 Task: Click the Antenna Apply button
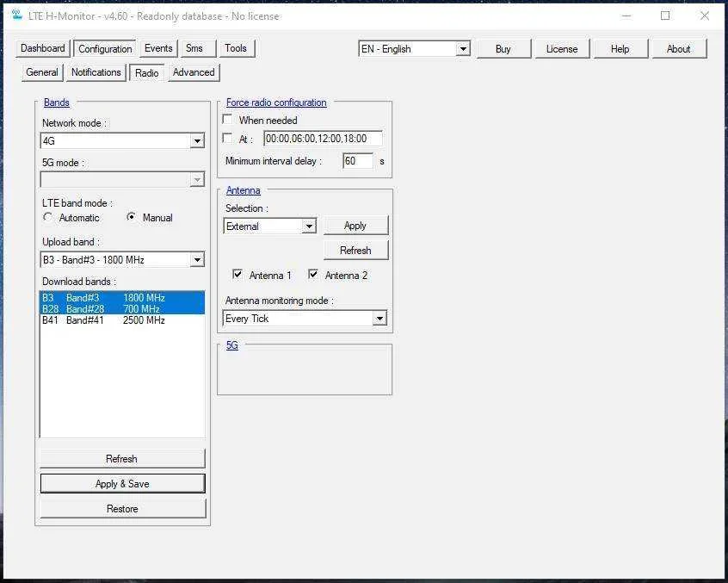(355, 226)
